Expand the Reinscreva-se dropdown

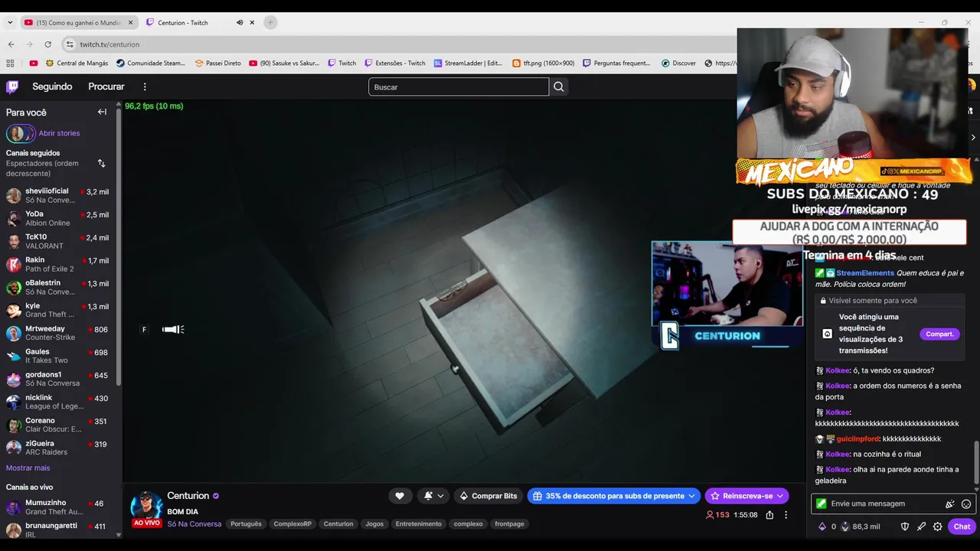[780, 496]
